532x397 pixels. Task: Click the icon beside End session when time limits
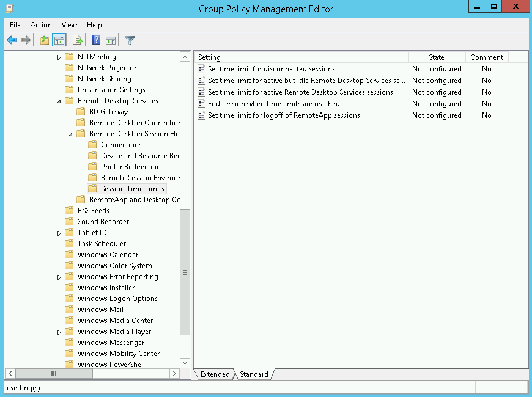202,104
